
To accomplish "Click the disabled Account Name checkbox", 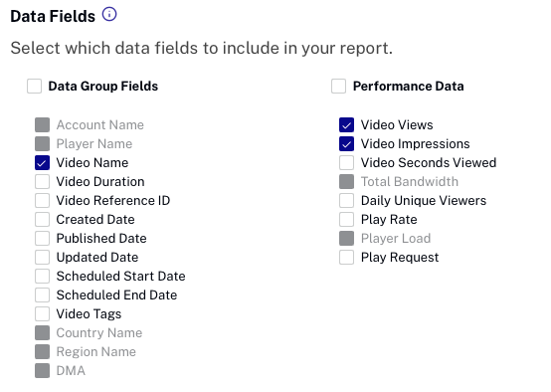I will [x=42, y=125].
